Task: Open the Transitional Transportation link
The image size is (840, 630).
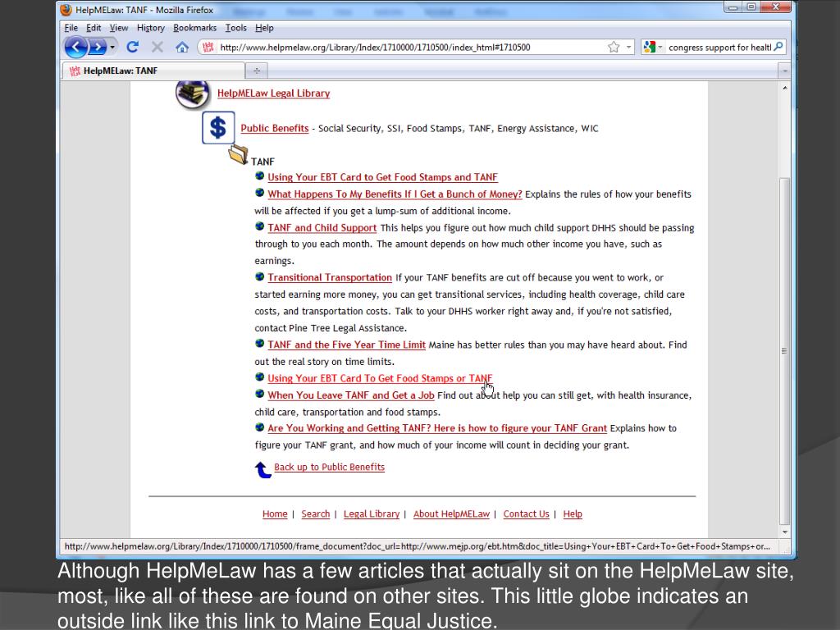Action: tap(330, 277)
